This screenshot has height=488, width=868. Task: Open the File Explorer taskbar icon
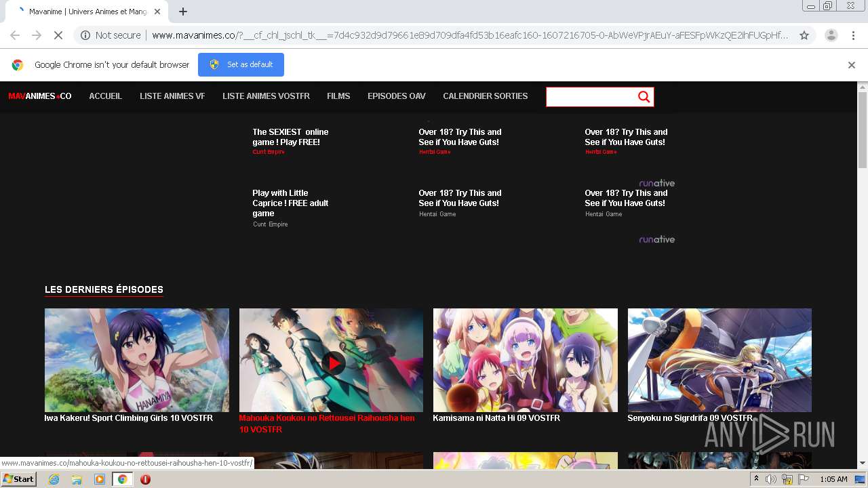(77, 479)
